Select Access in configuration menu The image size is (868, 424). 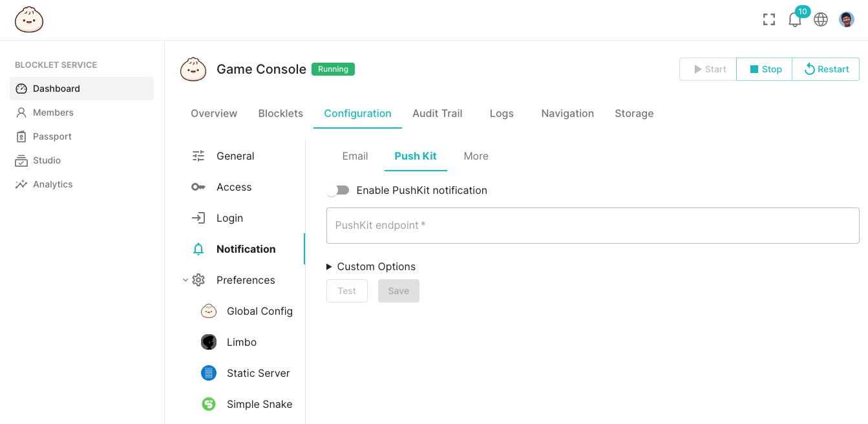(233, 187)
